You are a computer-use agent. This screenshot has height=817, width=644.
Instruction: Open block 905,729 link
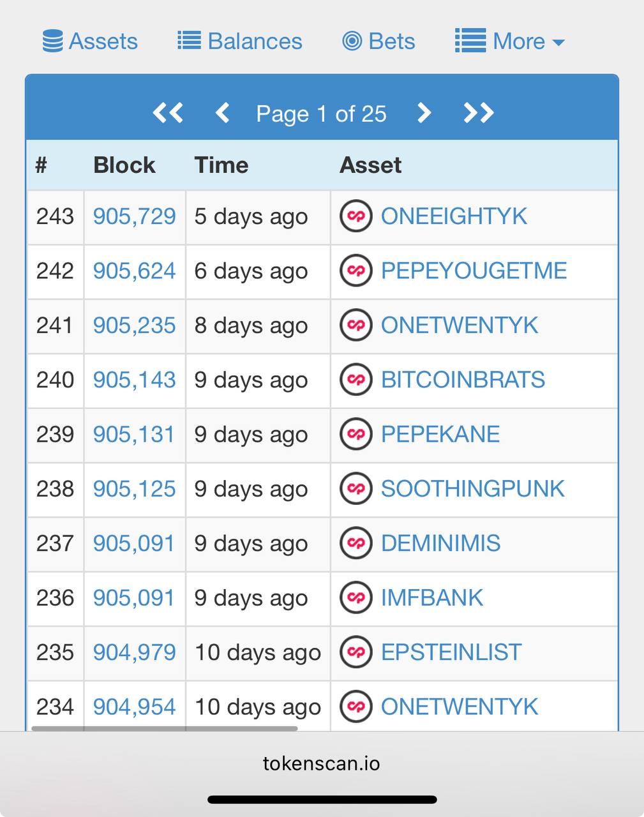(134, 216)
